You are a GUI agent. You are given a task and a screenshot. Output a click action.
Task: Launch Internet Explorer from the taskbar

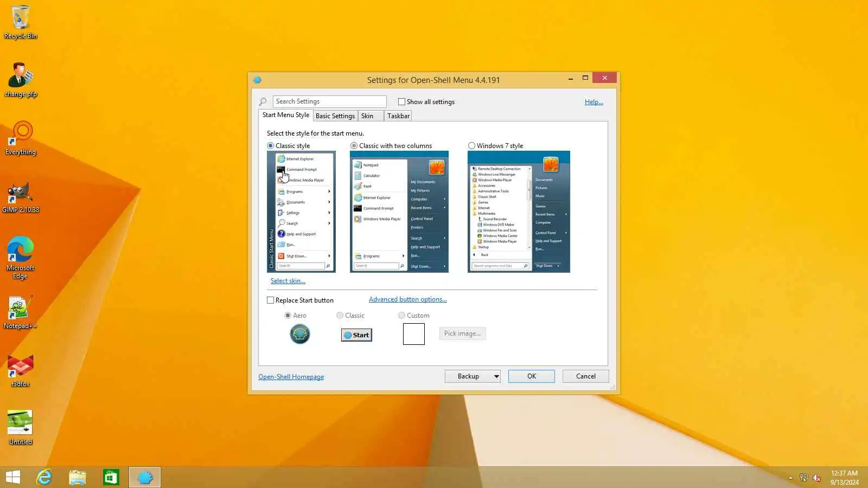tap(44, 477)
